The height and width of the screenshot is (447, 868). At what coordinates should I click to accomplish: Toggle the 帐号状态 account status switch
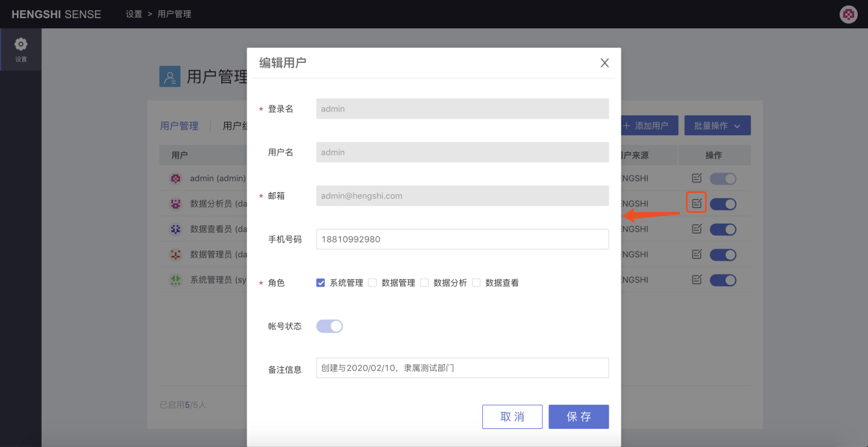pos(330,326)
